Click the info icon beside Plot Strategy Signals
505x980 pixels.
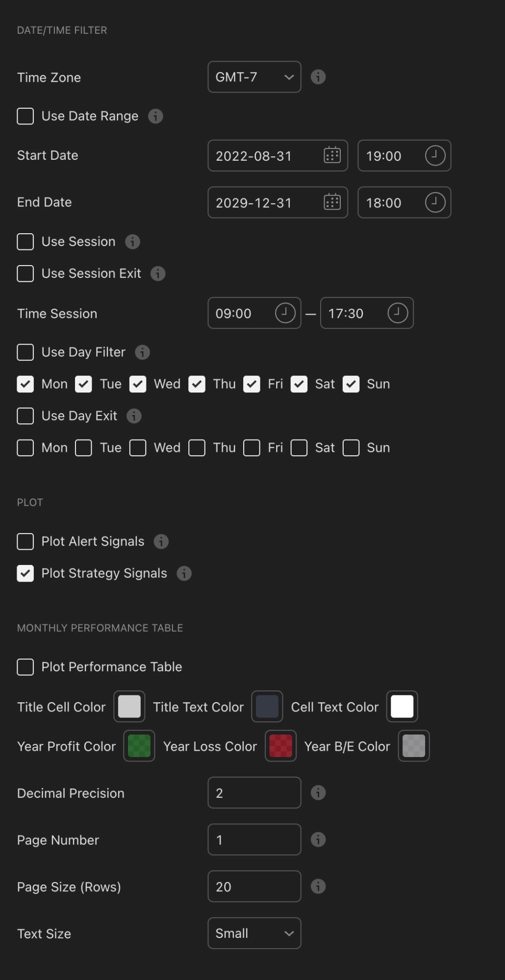pos(184,573)
